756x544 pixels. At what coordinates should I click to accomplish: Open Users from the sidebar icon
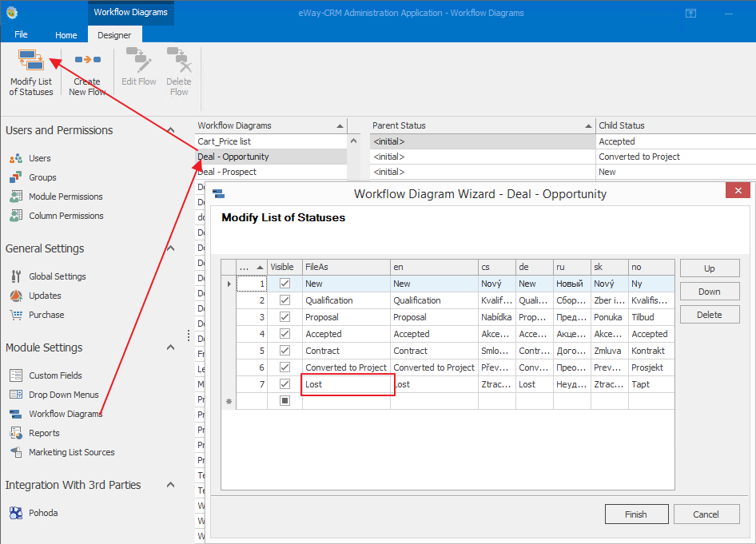point(16,158)
